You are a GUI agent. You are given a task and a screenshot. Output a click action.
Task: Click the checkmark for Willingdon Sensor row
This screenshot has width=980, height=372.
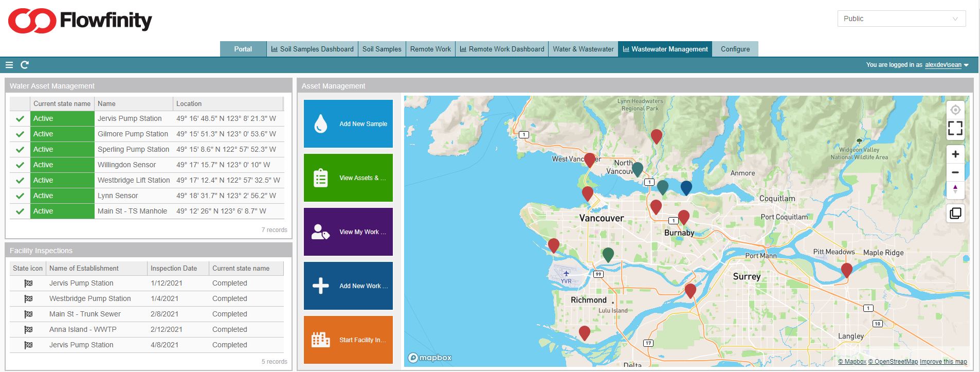click(20, 165)
